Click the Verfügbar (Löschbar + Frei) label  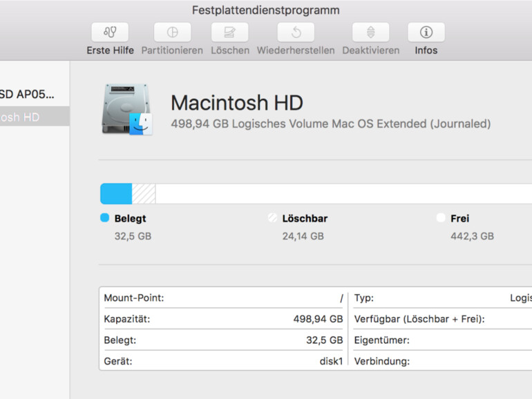[x=419, y=319]
